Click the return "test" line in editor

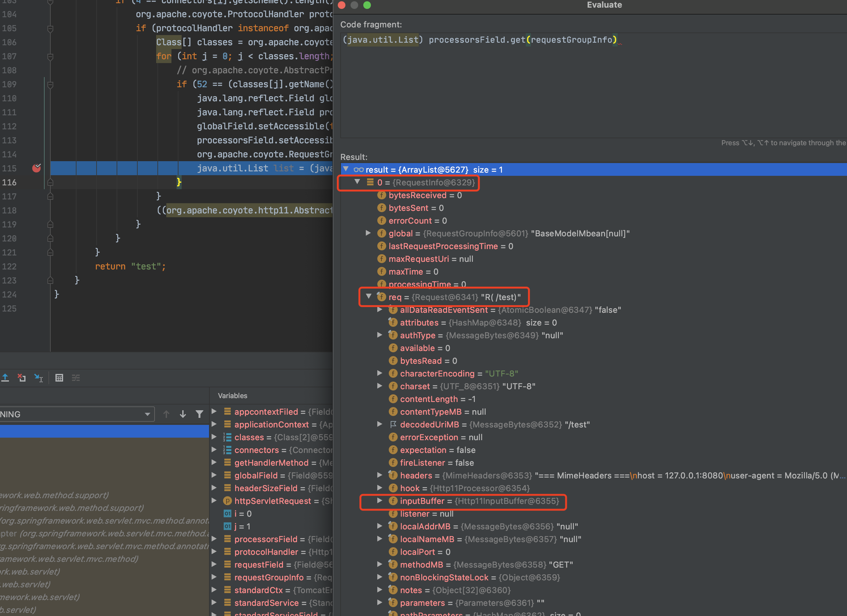[x=130, y=266]
